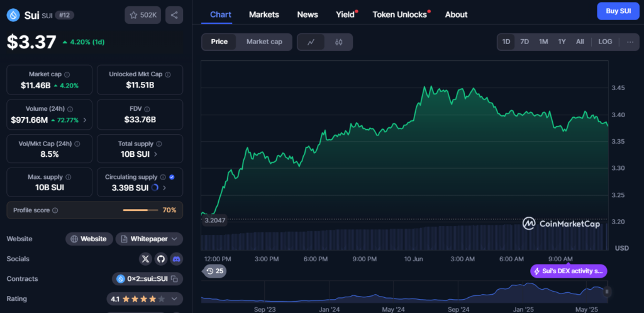
Task: Click the pause handle on range navigator
Action: point(607,292)
